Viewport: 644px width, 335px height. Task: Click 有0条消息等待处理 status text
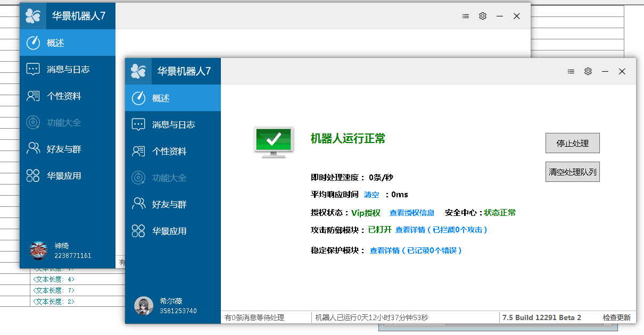click(254, 317)
